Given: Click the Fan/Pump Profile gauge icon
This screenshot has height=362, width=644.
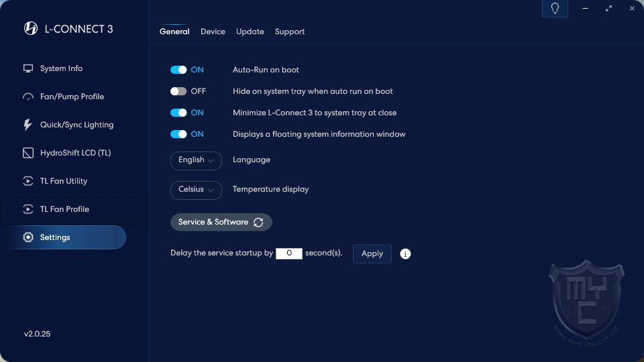Looking at the screenshot, I should pyautogui.click(x=28, y=97).
